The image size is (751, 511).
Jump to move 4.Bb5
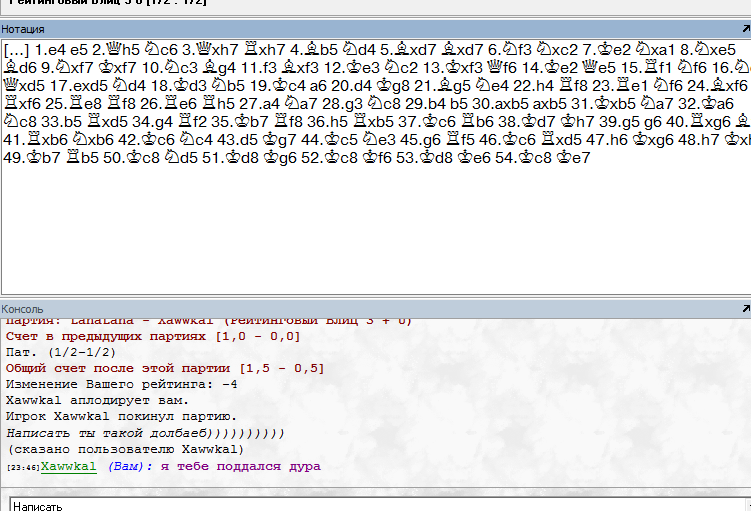(x=314, y=50)
